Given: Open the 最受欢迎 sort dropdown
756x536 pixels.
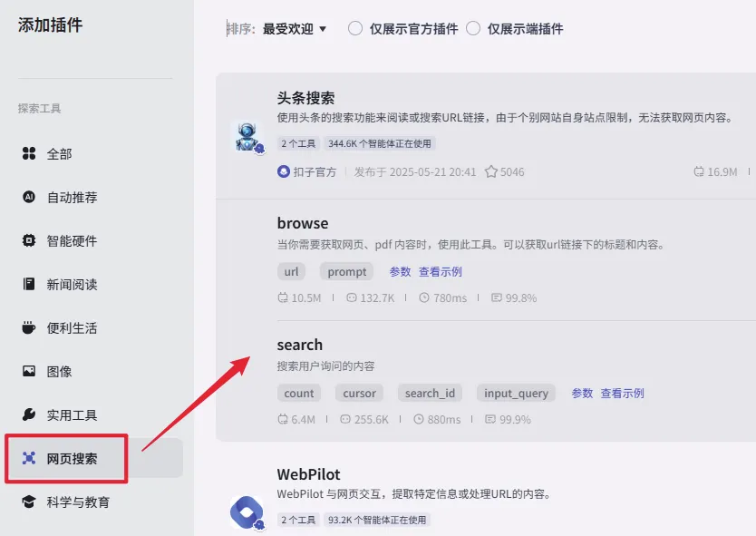Looking at the screenshot, I should (294, 29).
